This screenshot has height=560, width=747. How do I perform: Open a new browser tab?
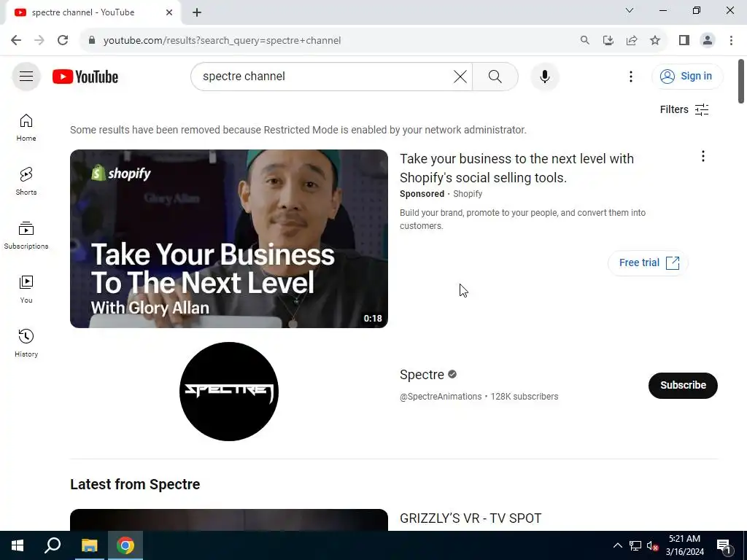tap(197, 12)
